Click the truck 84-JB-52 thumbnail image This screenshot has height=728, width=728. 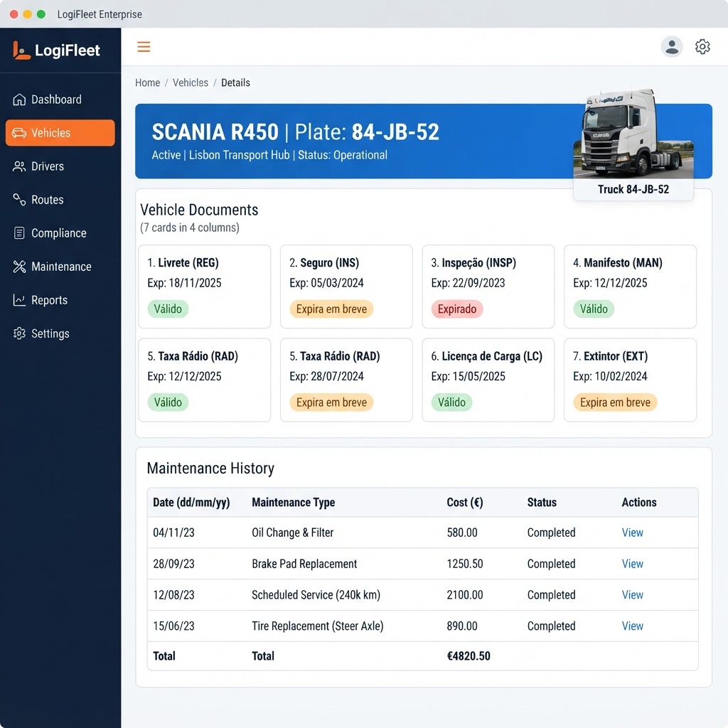[x=633, y=134]
